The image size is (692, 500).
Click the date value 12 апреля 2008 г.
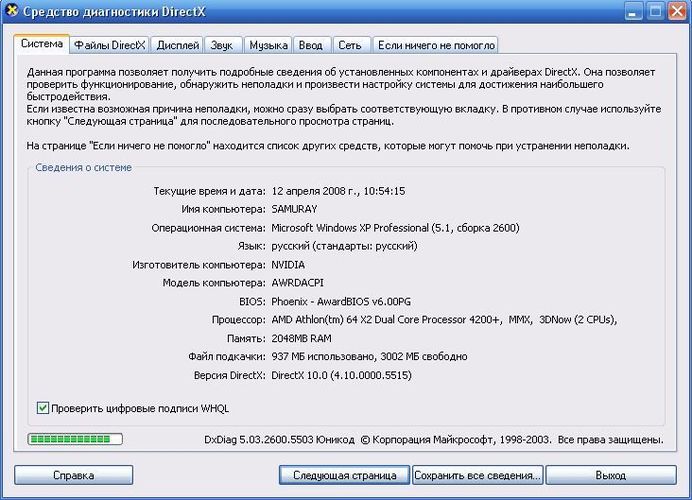click(314, 191)
